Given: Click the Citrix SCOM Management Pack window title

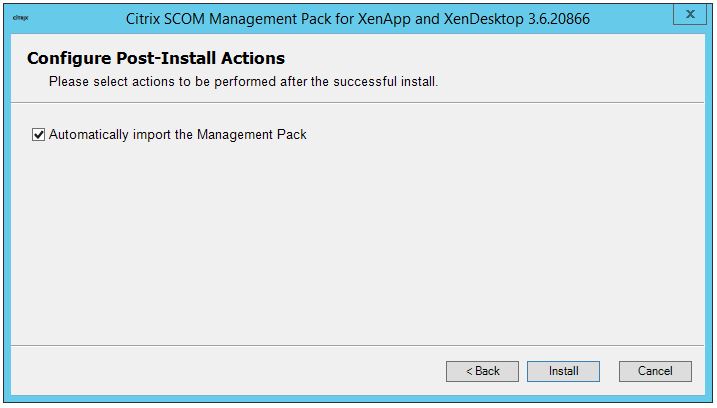Looking at the screenshot, I should coord(358,18).
